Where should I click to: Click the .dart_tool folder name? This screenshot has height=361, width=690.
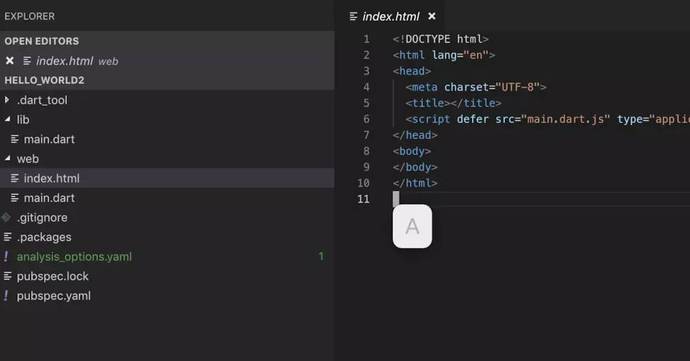pyautogui.click(x=42, y=100)
